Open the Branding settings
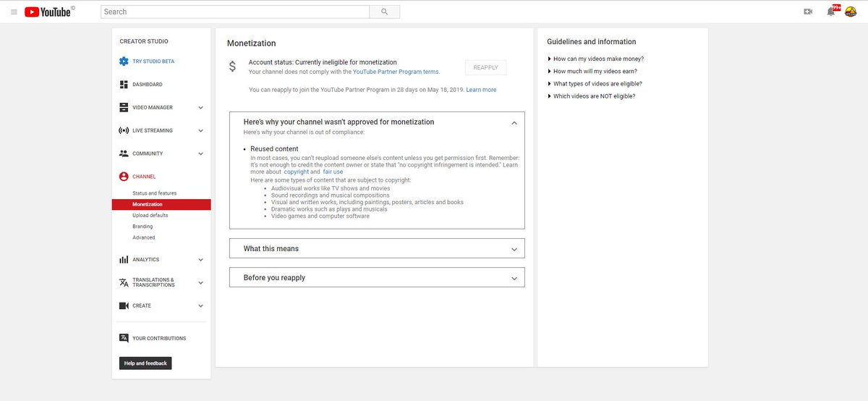868x401 pixels. pyautogui.click(x=142, y=227)
